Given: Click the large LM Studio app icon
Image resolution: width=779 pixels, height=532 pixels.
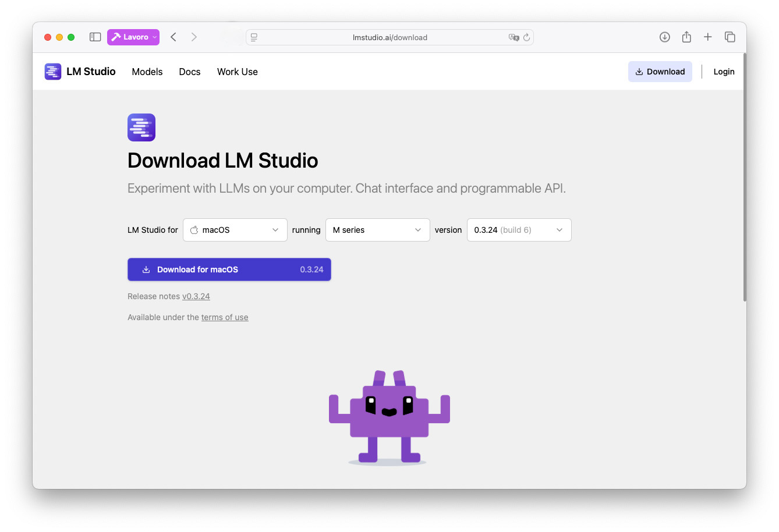Looking at the screenshot, I should coord(141,127).
